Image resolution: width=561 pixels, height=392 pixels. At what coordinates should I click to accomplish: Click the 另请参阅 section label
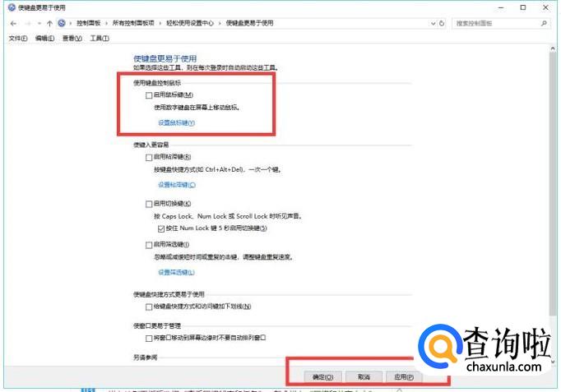tap(146, 357)
